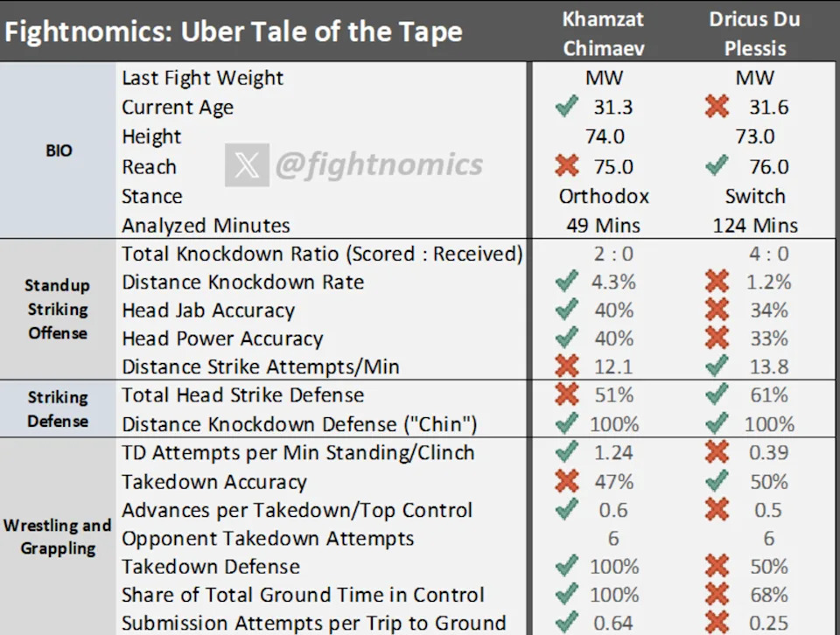
Task: Click the green check beside the 0.64 submission attempts
Action: click(567, 623)
